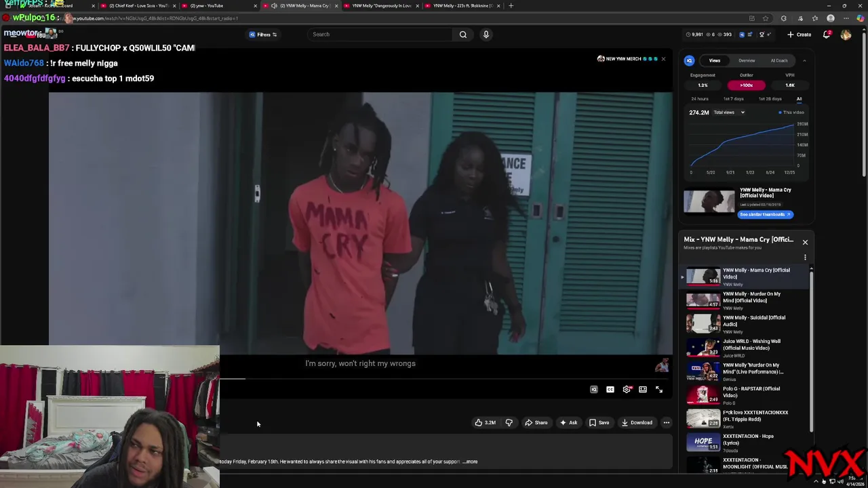Viewport: 868px width, 488px height.
Task: Open the Ask AI button
Action: (568, 423)
